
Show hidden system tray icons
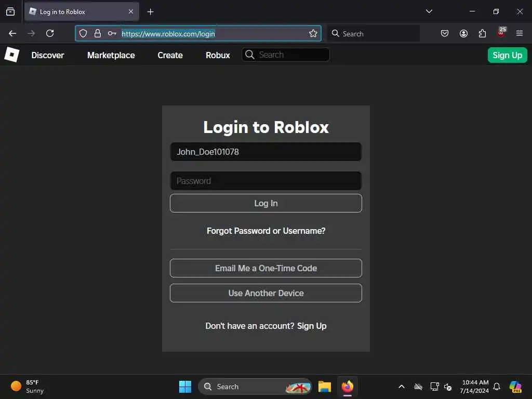click(402, 387)
